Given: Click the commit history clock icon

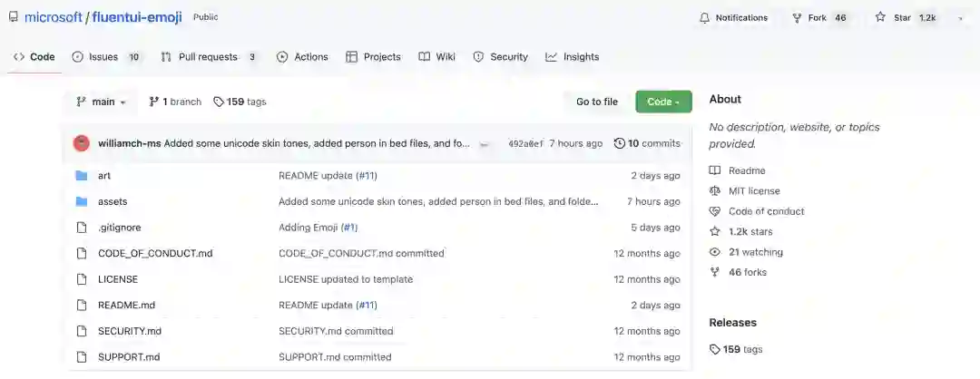Looking at the screenshot, I should pyautogui.click(x=620, y=143).
